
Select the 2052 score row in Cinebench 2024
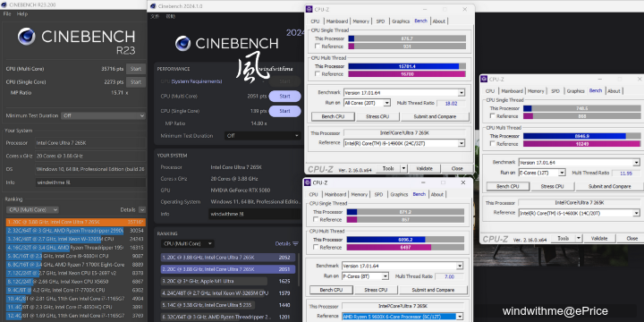pos(228,258)
